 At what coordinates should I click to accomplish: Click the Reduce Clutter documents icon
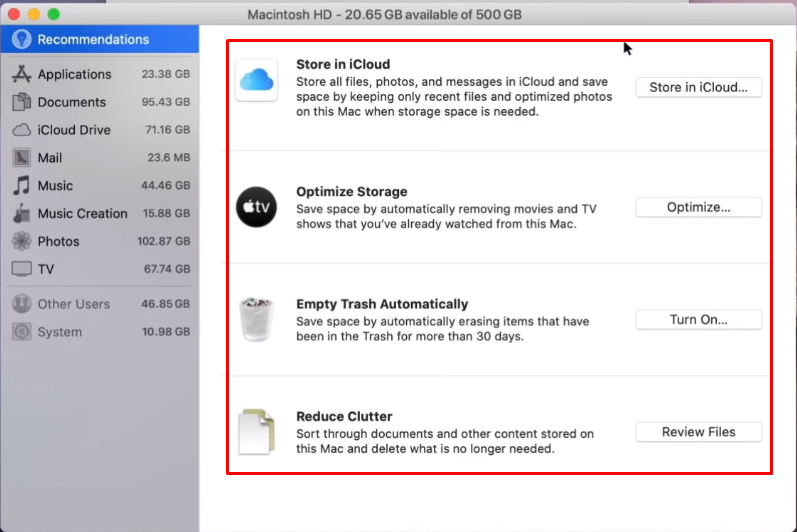click(256, 432)
